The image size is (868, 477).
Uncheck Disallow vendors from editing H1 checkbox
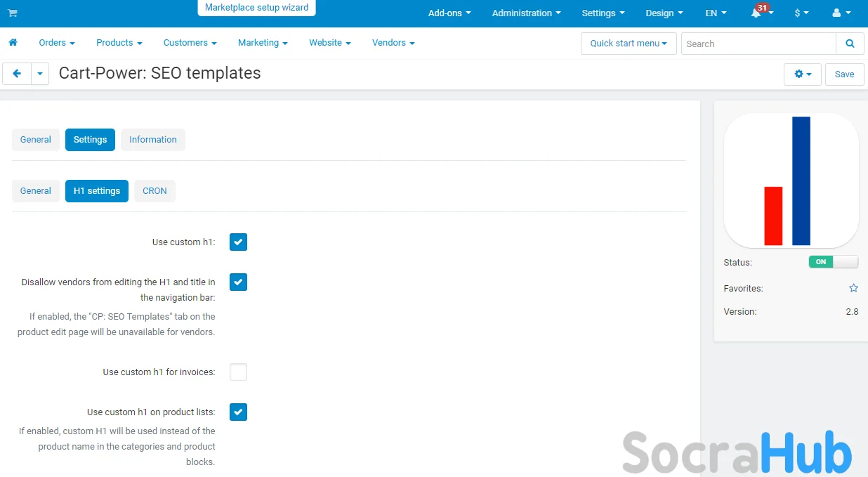(x=239, y=282)
